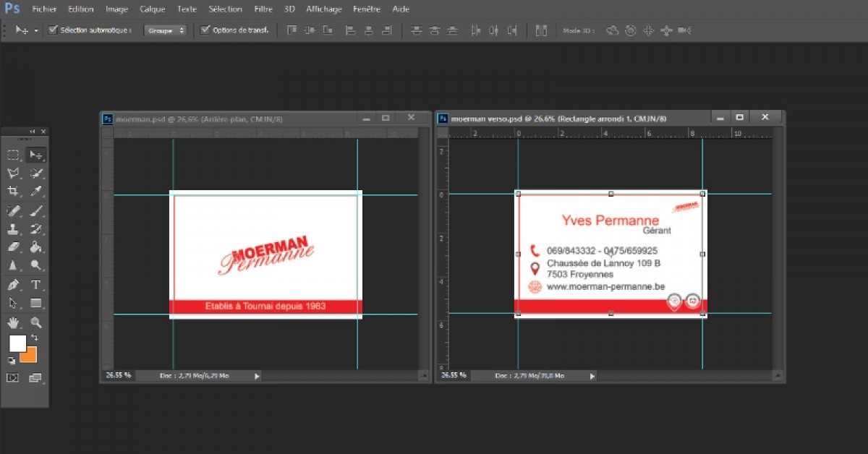Select the Type tool

[35, 285]
